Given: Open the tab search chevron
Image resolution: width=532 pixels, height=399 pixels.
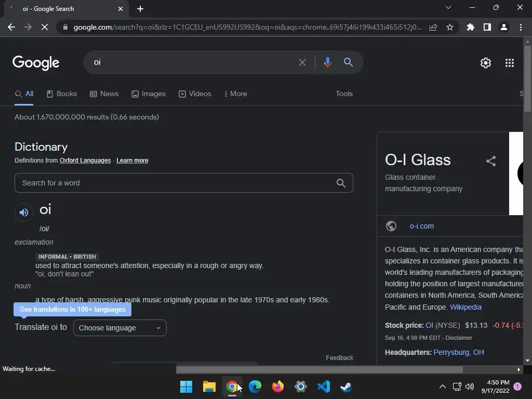Looking at the screenshot, I should tap(448, 7).
